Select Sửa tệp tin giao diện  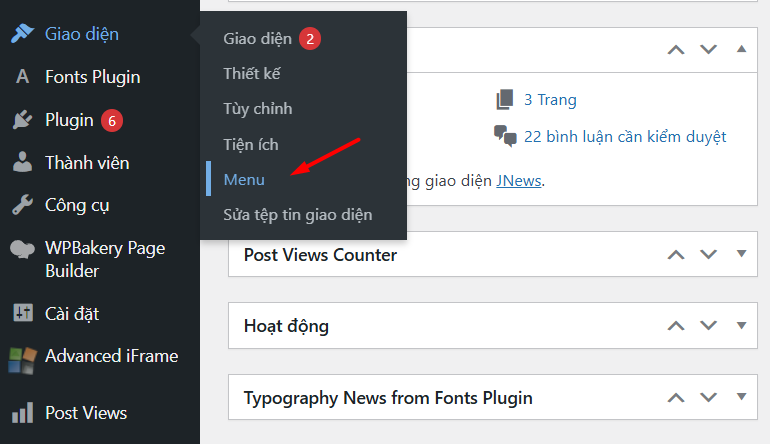298,215
